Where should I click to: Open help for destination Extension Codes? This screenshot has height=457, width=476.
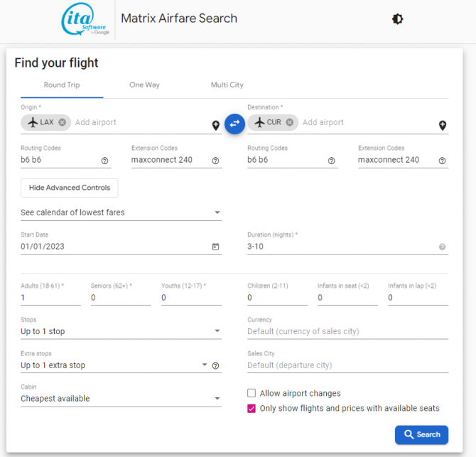tap(443, 161)
